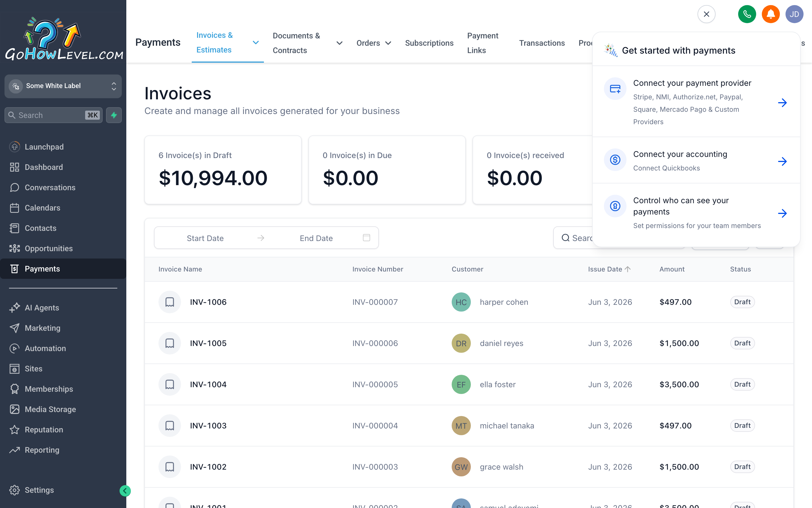This screenshot has width=812, height=508.
Task: Open invoice INV-1003
Action: pyautogui.click(x=208, y=426)
